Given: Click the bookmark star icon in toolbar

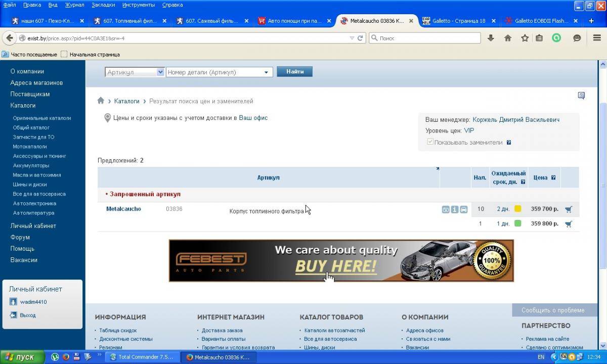Looking at the screenshot, I should pos(525,38).
